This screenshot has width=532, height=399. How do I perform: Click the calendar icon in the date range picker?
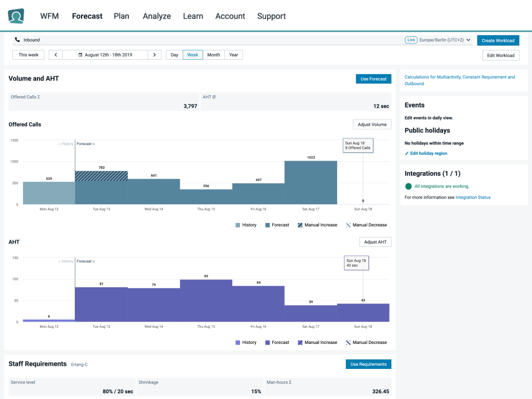click(x=79, y=55)
